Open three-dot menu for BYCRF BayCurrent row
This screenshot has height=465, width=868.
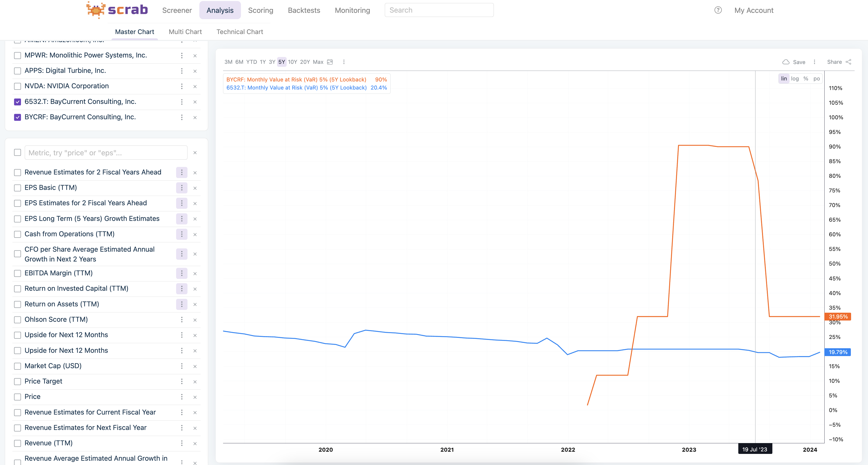point(182,117)
